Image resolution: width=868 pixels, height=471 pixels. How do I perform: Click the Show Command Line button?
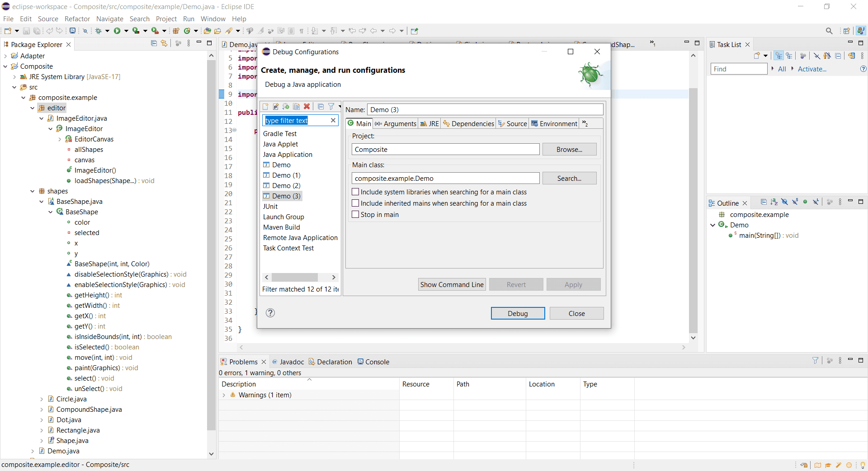point(452,284)
